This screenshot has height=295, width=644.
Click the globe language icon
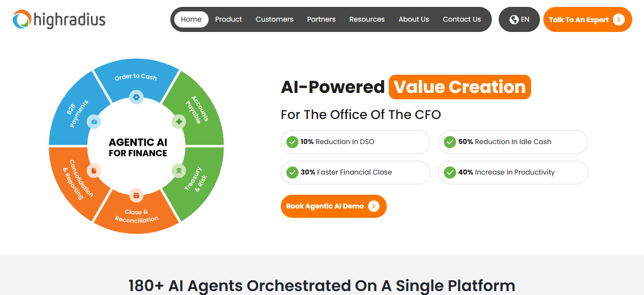coord(514,20)
